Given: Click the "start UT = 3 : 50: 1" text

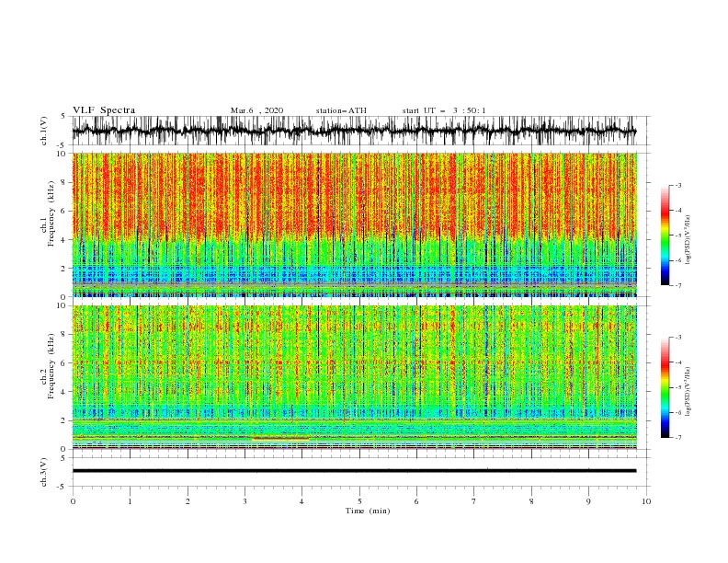Looking at the screenshot, I should click(x=444, y=110).
